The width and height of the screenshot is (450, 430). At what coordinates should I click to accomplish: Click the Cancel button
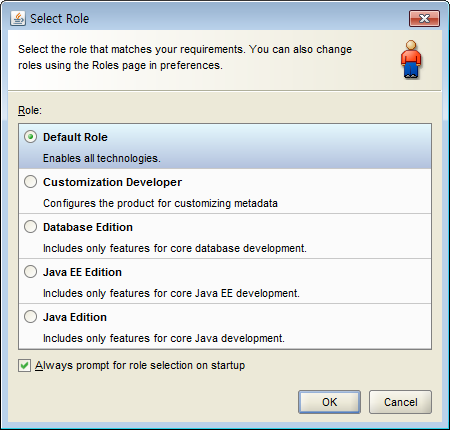(x=400, y=402)
